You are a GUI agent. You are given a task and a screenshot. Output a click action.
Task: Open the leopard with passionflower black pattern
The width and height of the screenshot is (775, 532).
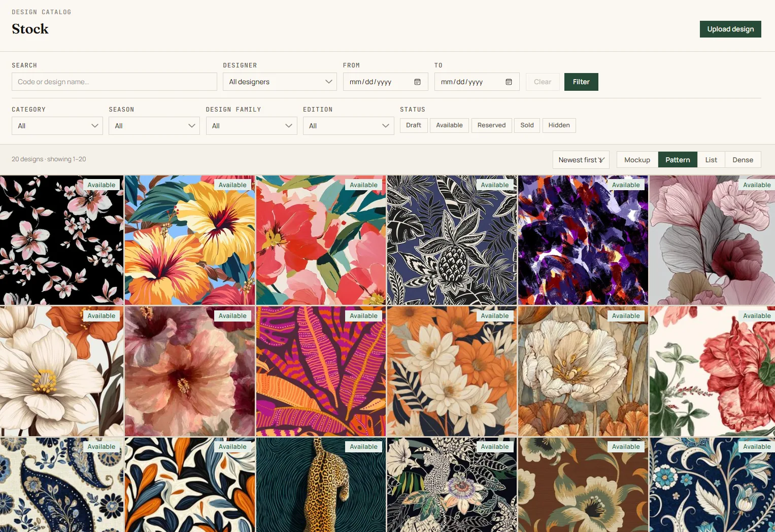(452, 485)
